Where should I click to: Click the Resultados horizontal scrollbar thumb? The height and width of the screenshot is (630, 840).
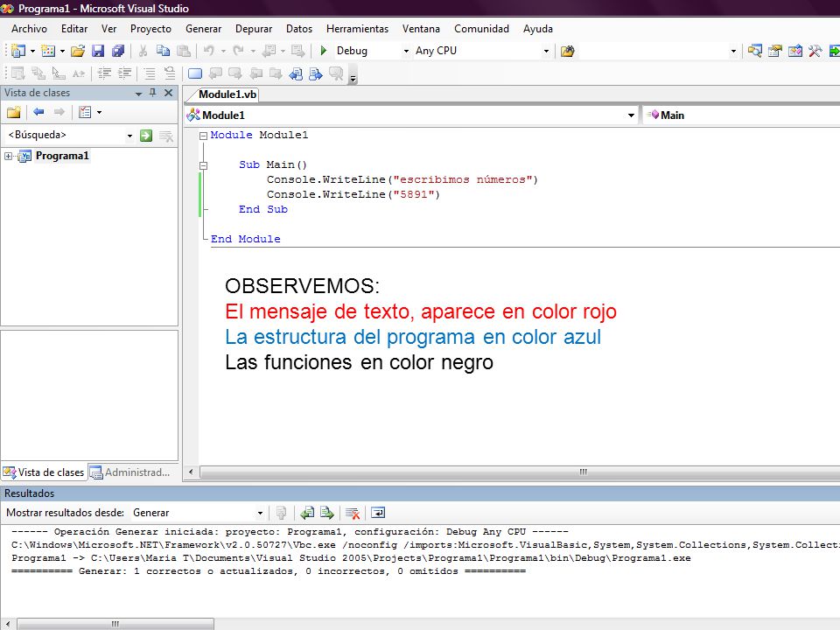click(x=115, y=624)
